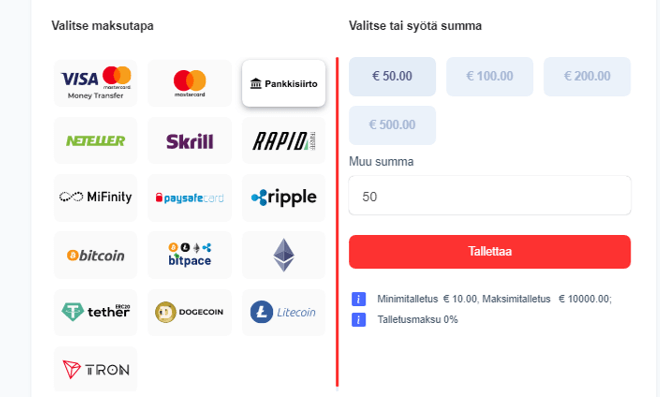
Task: Choose Tether ERC20 payment method
Action: 96,312
